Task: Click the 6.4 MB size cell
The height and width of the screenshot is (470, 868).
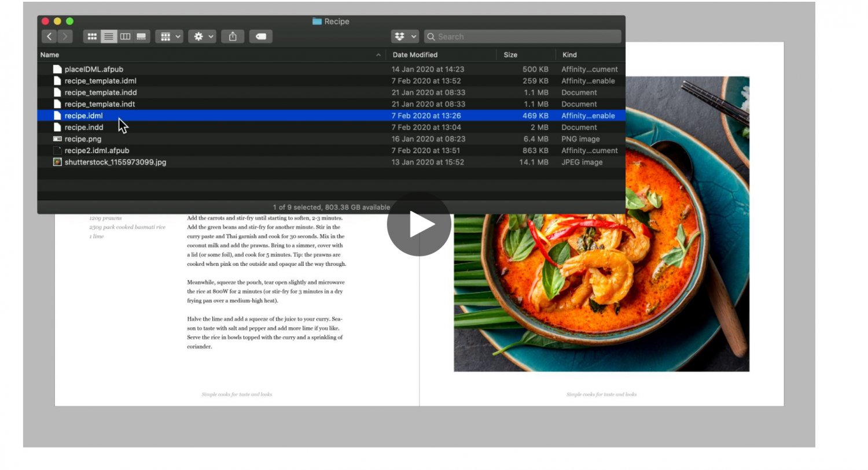Action: (x=536, y=139)
